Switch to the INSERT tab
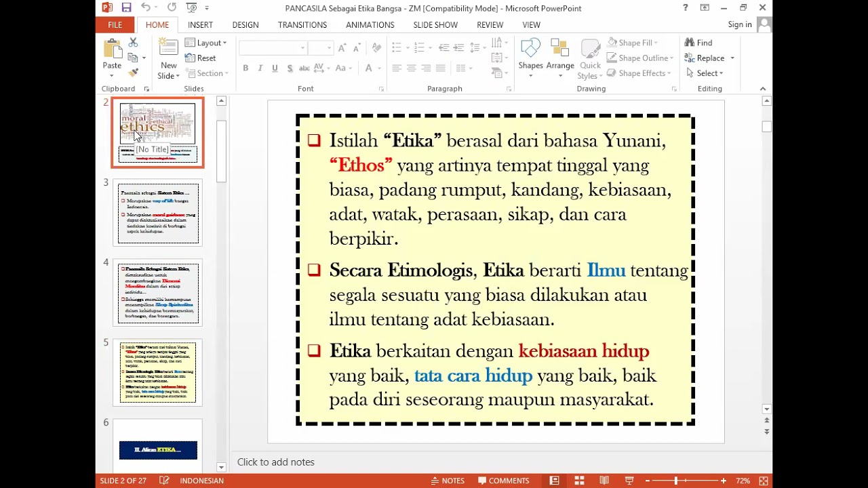 (200, 25)
